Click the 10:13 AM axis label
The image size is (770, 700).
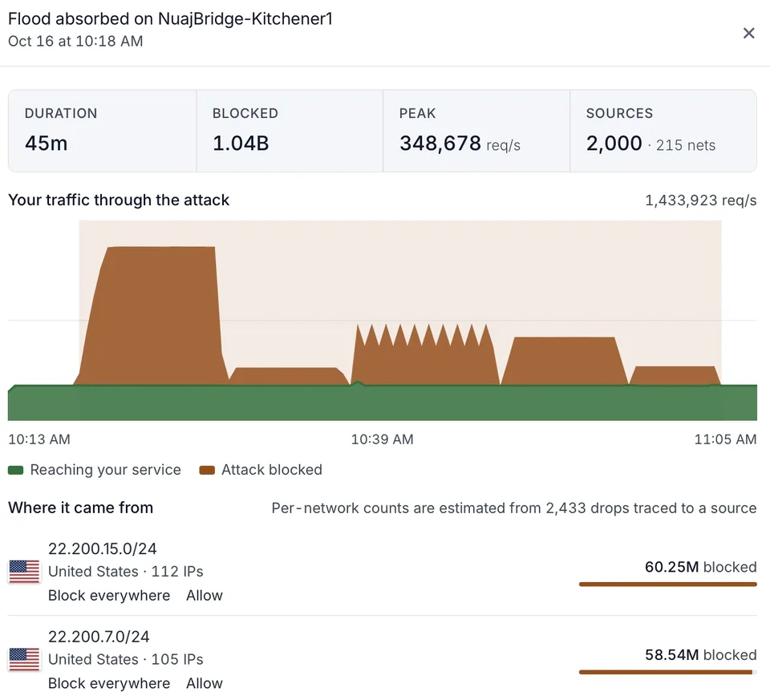coord(39,439)
